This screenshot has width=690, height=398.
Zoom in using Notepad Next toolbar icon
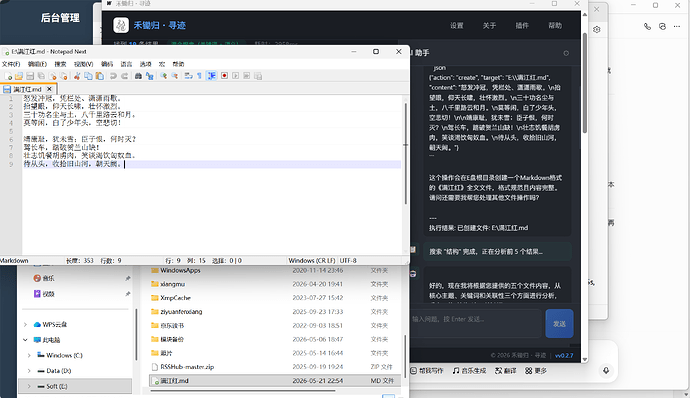(163, 76)
